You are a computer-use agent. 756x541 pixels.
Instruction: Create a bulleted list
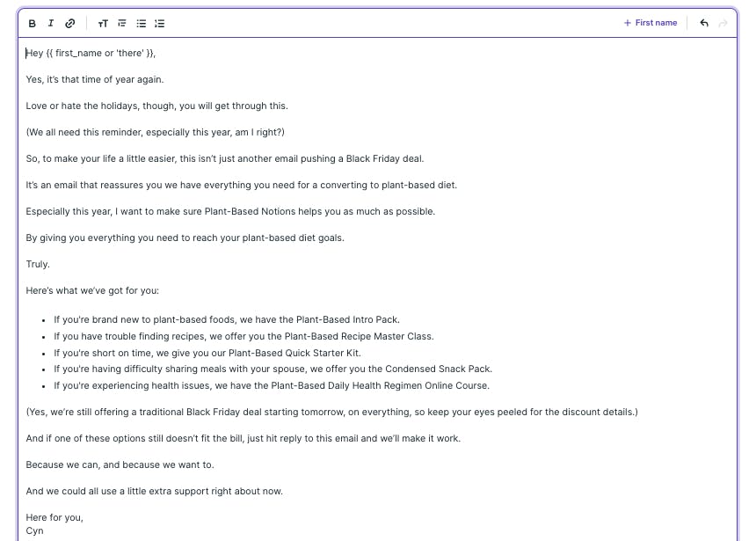141,23
